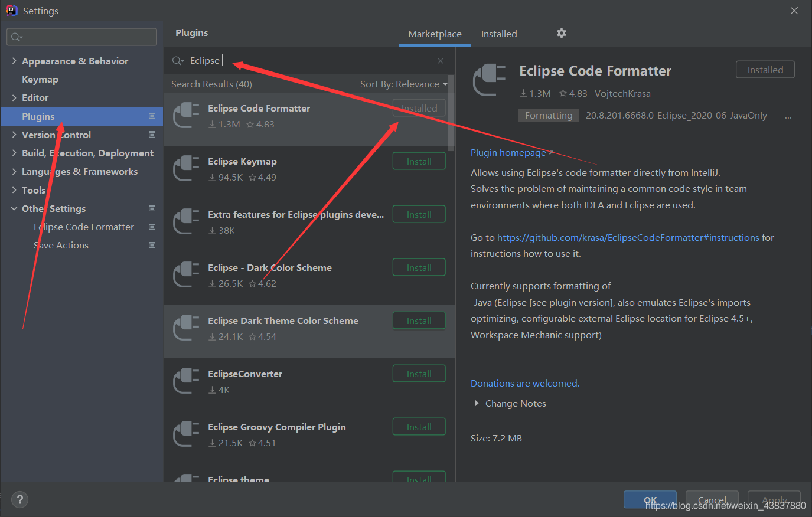812x517 pixels.
Task: Click the project icon beside Eclipse Code Formatter
Action: (152, 227)
